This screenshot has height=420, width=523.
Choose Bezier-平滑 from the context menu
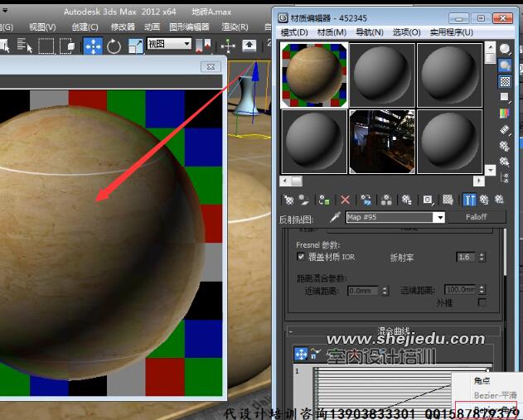(496, 395)
